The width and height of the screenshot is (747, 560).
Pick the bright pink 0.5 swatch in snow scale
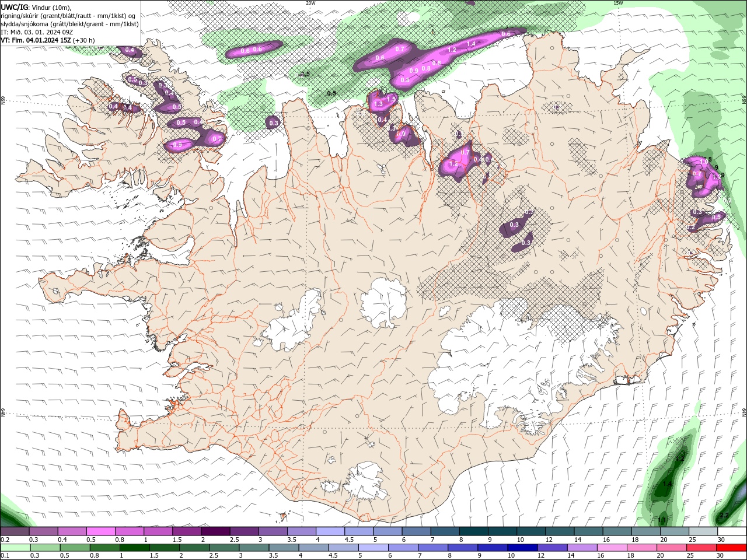[100, 531]
